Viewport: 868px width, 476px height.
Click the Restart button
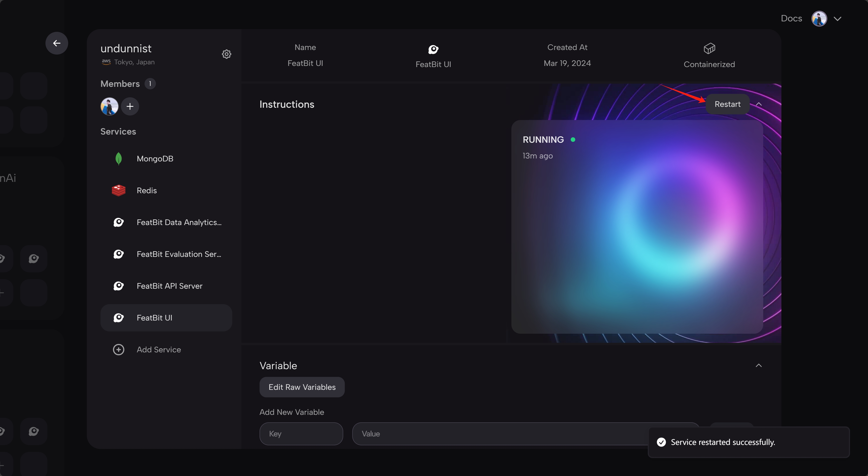pyautogui.click(x=728, y=104)
